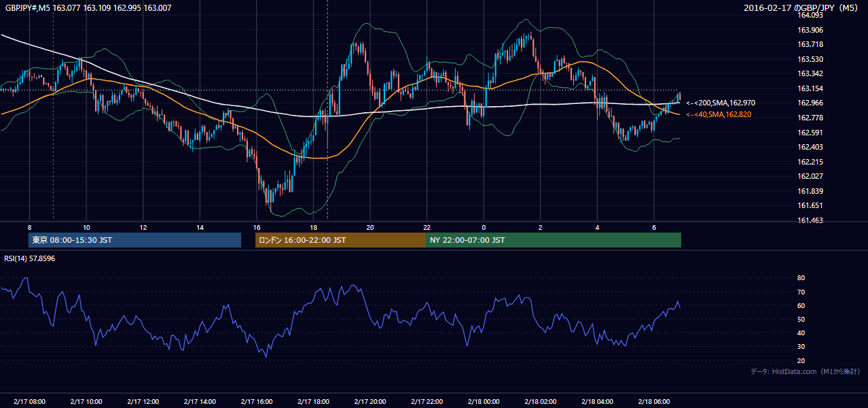Click hour tick 12 under price chart
The width and height of the screenshot is (868, 408).
[143, 227]
